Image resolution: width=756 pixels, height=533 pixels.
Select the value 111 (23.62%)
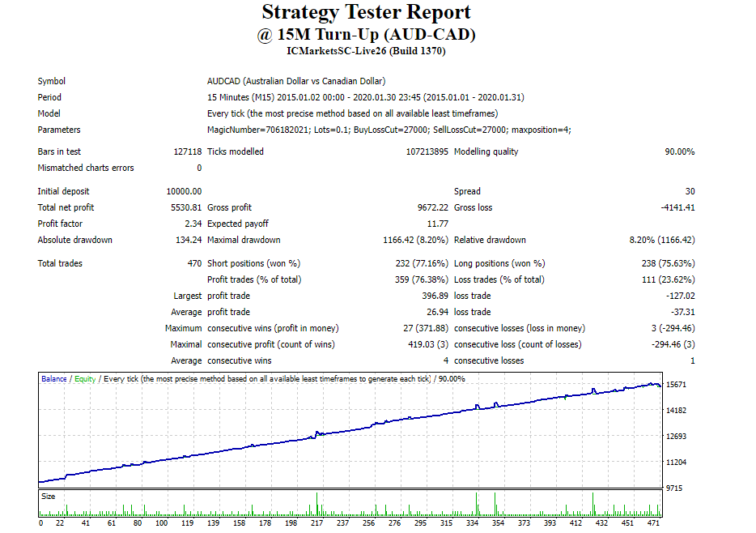point(669,279)
